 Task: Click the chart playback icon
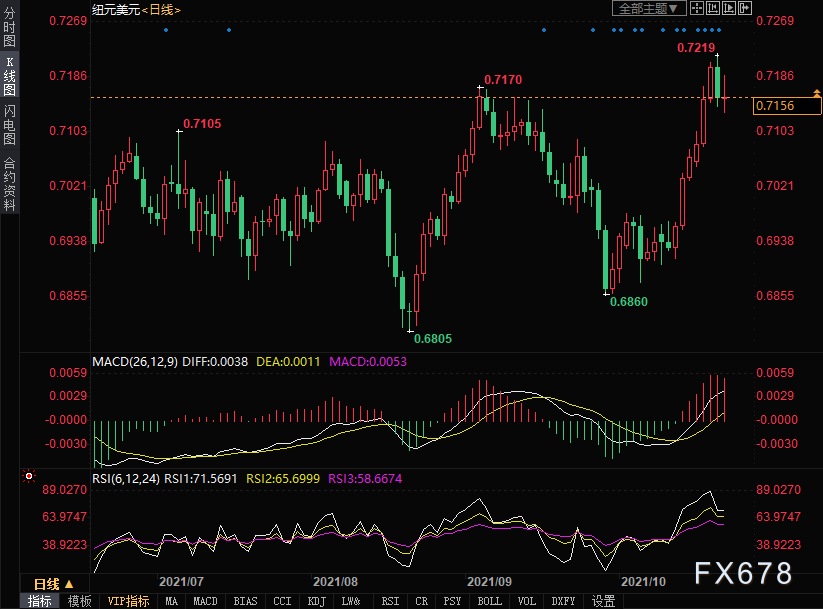click(729, 8)
